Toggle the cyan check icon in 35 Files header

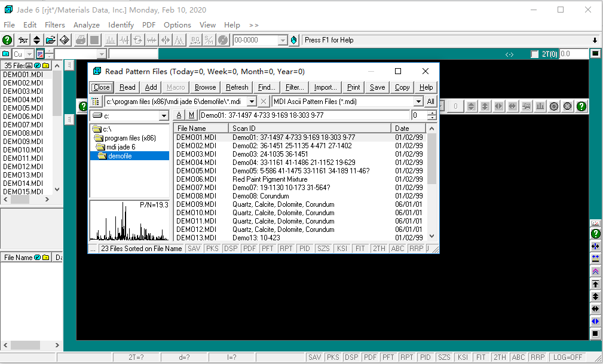point(37,66)
